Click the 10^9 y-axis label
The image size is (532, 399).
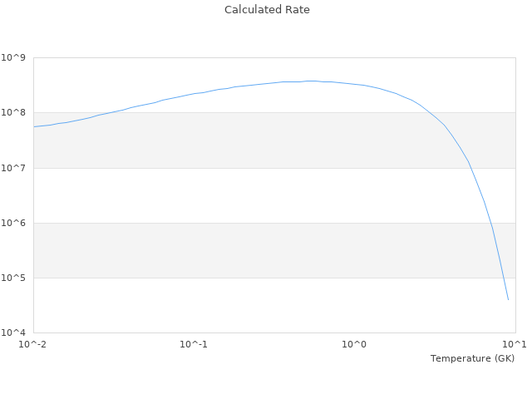tap(15, 57)
